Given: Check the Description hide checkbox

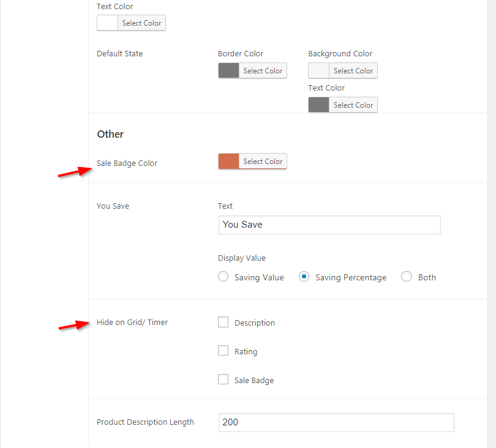Looking at the screenshot, I should coord(223,322).
